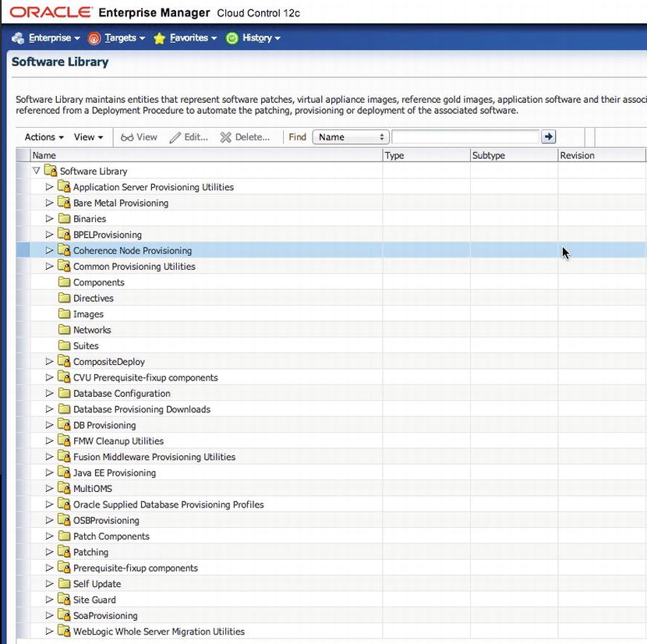Open the Actions menu
Screen dimensions: 647x644
pyautogui.click(x=44, y=137)
